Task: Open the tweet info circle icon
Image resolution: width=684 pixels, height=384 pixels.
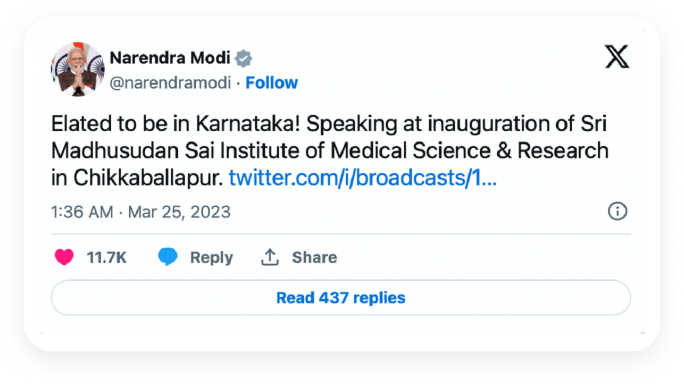Action: 617,212
